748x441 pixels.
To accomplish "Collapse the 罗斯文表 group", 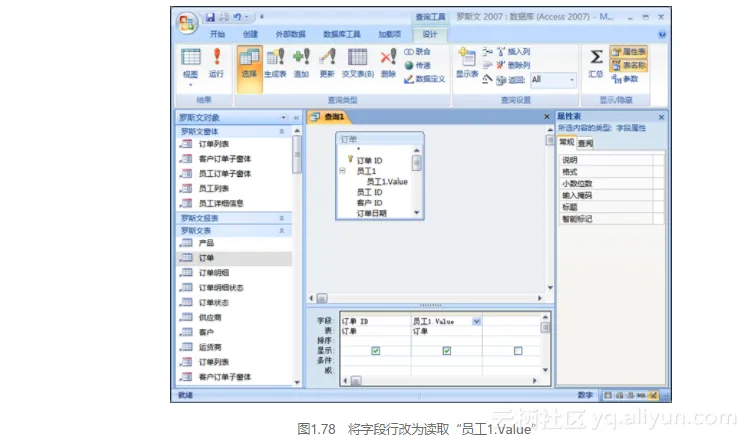I will pos(281,231).
